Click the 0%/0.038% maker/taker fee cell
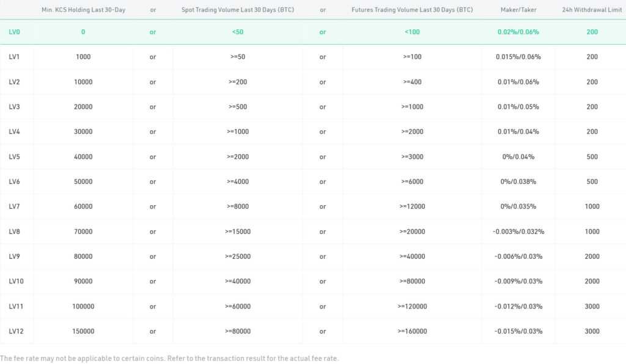 pyautogui.click(x=518, y=182)
